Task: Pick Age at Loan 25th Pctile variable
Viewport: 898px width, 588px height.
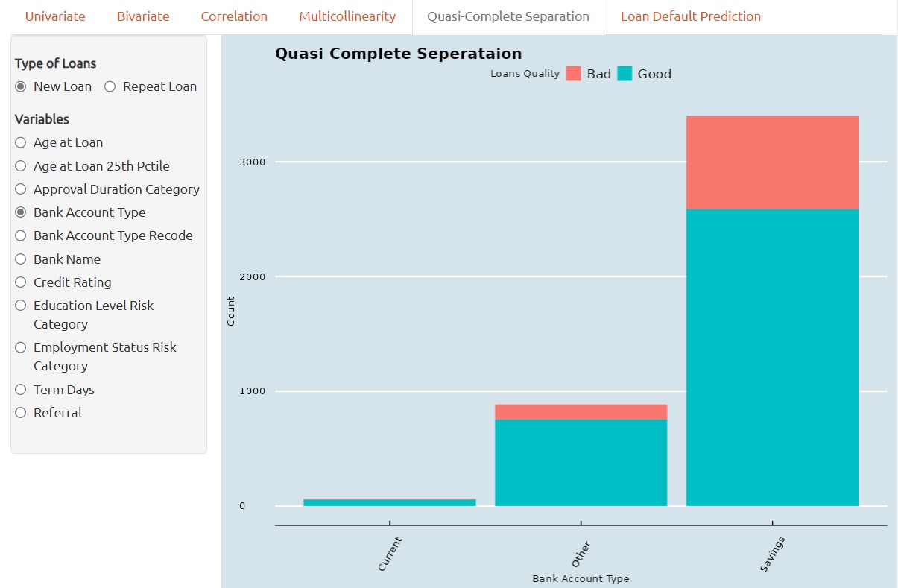Action: click(21, 166)
